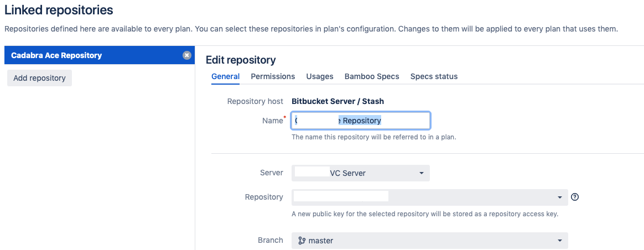
Task: Remove the Cadabra Ace Repository entry
Action: 187,55
